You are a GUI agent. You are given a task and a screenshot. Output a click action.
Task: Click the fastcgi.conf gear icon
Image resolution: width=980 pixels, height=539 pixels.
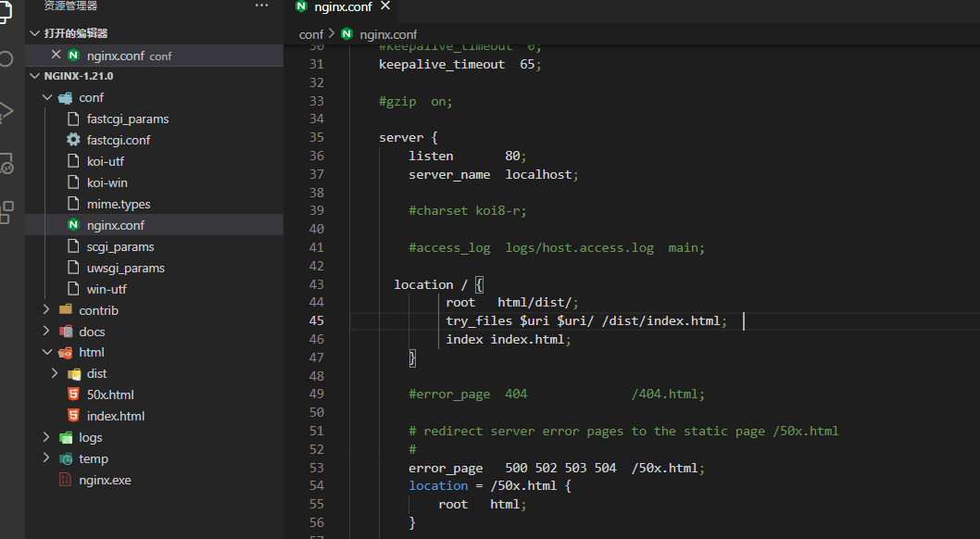point(73,139)
